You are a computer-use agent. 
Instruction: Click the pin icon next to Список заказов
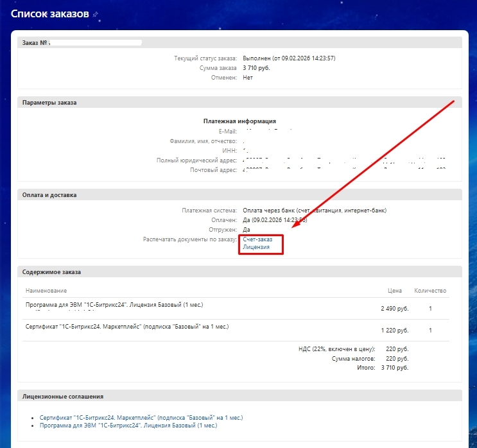[x=95, y=14]
